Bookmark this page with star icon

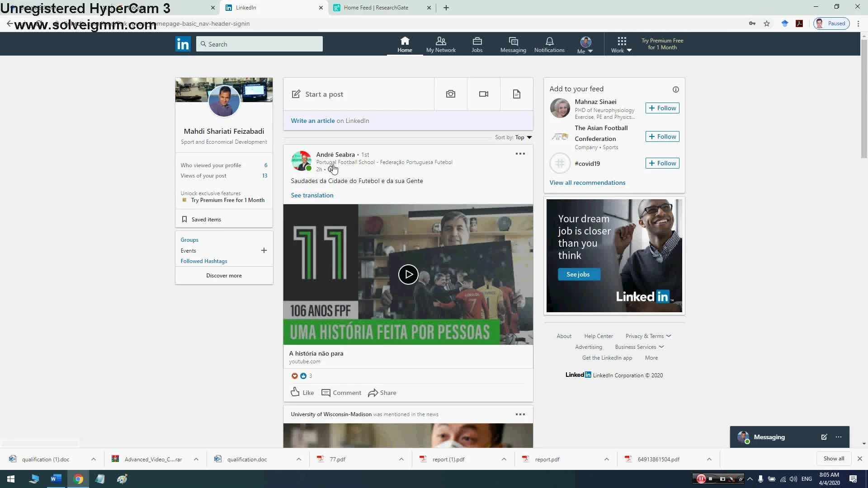[x=767, y=23]
